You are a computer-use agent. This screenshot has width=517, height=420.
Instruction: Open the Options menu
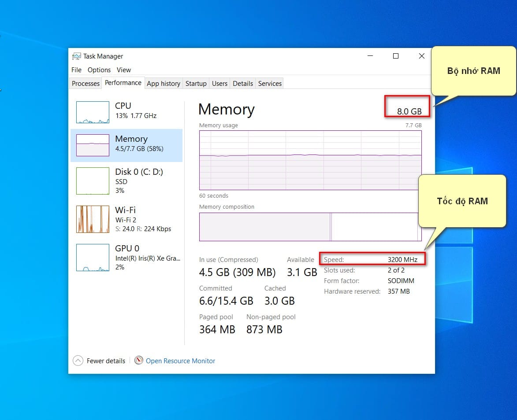pos(99,70)
